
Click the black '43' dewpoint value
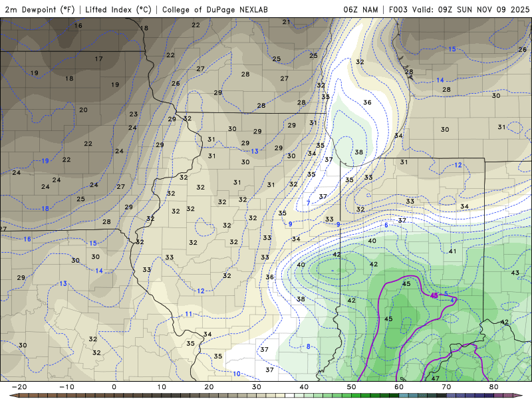click(515, 273)
